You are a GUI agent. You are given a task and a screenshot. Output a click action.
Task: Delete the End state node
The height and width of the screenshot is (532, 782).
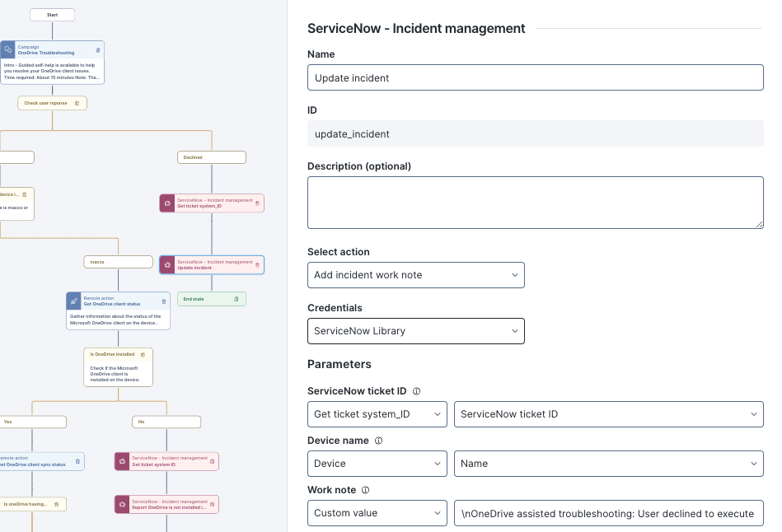236,299
